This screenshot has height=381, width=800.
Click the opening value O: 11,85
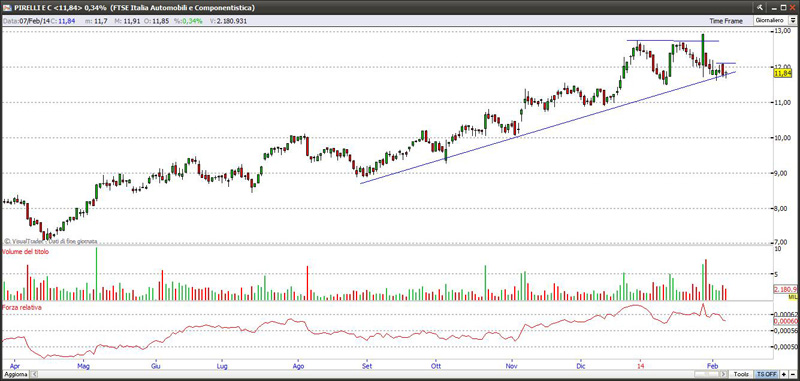(157, 21)
